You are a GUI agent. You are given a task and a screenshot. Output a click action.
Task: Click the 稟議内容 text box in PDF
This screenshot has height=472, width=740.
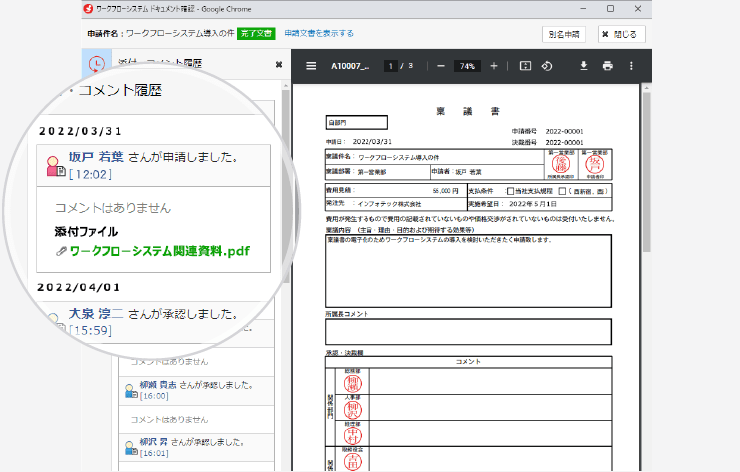pos(468,271)
